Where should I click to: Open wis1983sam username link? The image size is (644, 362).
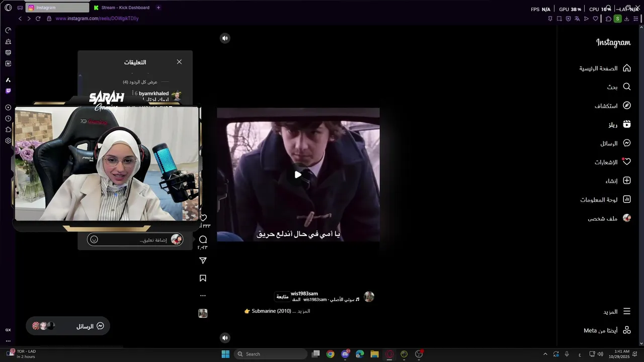[304, 294]
